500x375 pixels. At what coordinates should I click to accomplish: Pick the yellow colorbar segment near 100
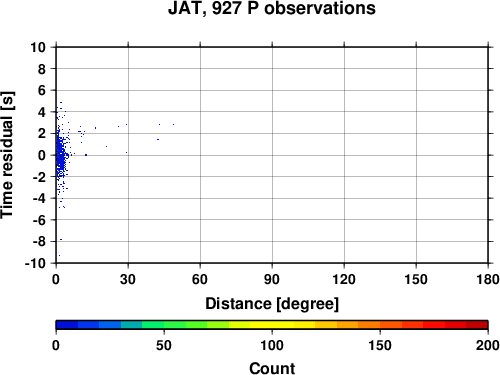coord(272,325)
